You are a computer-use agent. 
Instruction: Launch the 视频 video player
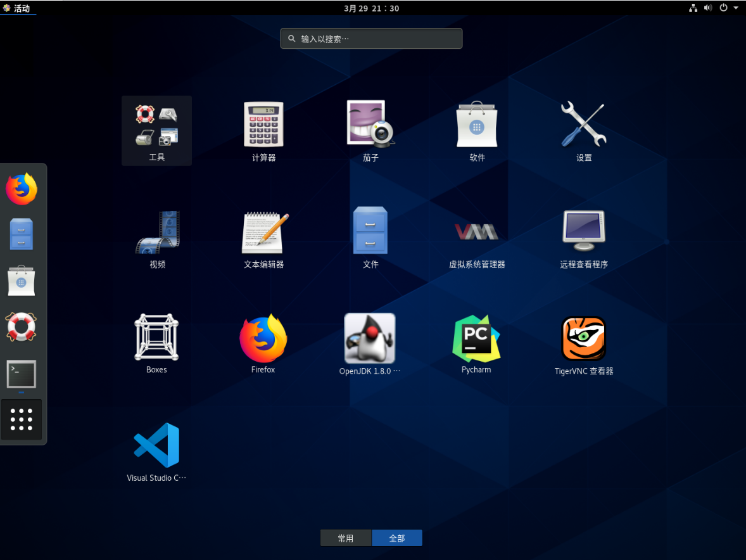(157, 239)
